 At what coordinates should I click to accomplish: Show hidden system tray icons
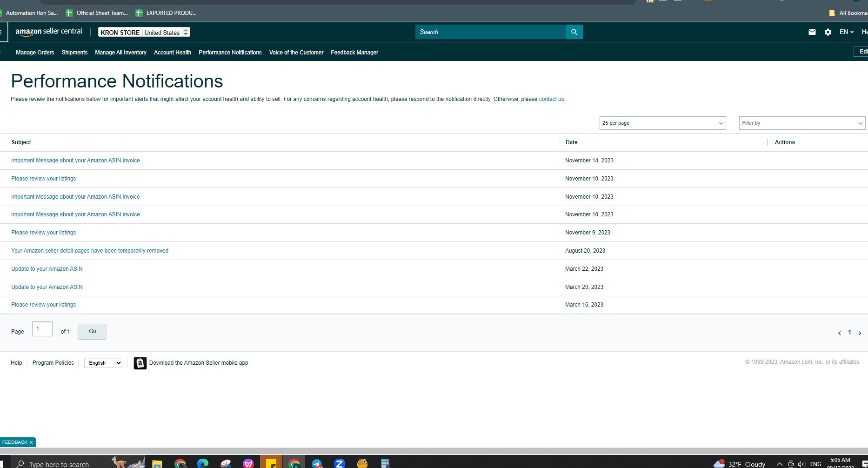tap(780, 464)
